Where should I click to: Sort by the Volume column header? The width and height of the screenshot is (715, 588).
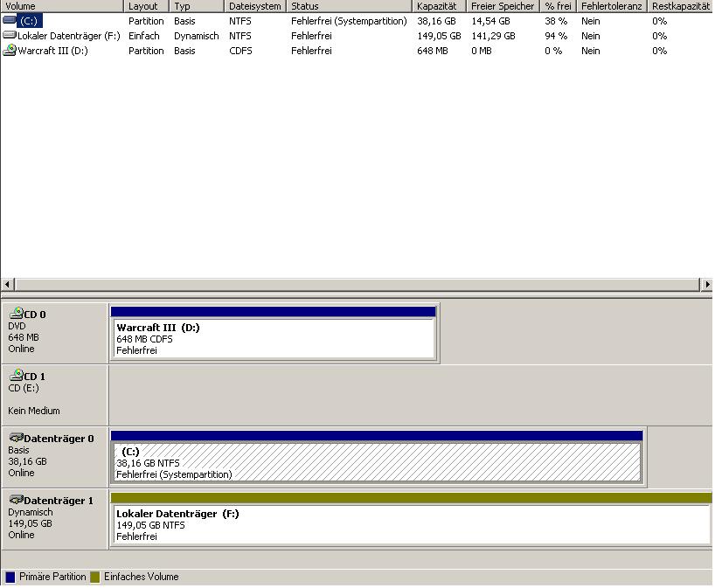point(61,6)
